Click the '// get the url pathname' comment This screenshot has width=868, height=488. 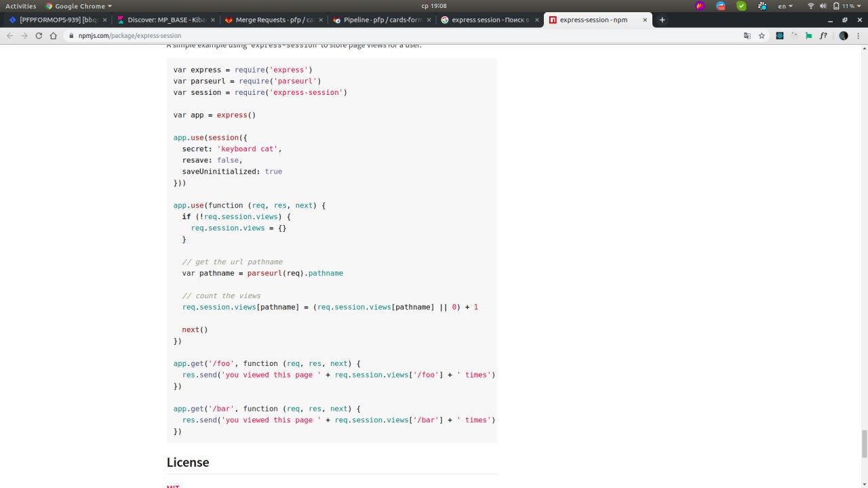232,262
